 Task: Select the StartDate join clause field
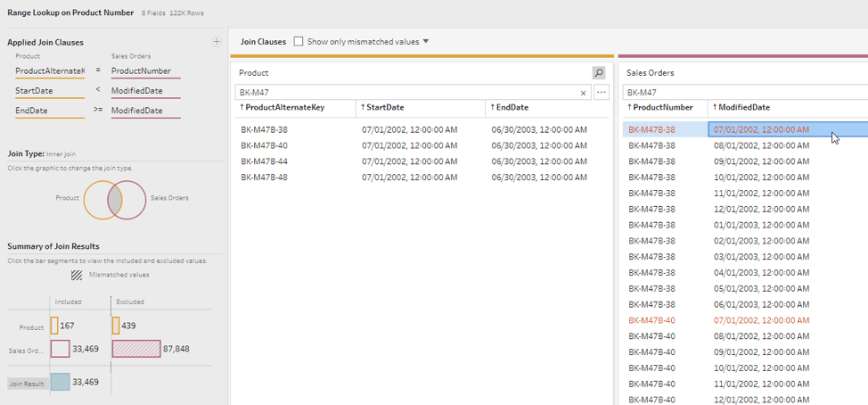48,91
